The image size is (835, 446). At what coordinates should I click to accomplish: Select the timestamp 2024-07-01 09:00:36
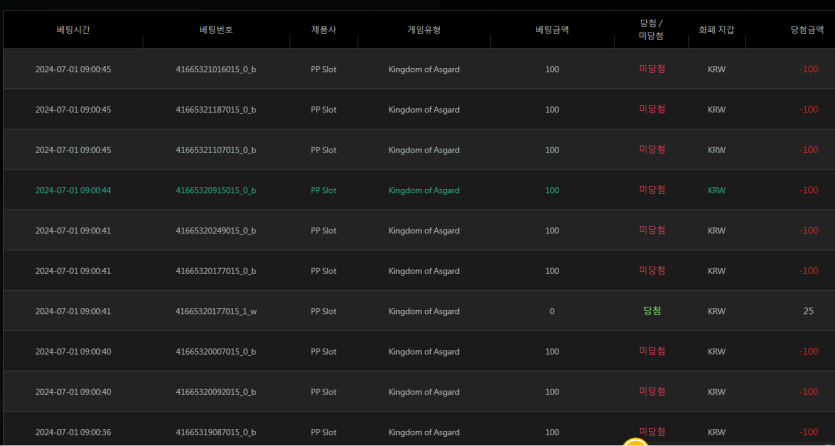[73, 432]
